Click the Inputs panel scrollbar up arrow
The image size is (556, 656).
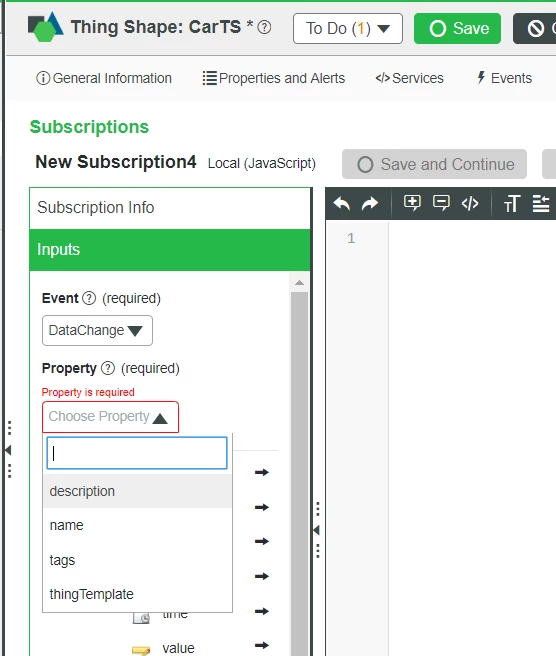point(300,283)
